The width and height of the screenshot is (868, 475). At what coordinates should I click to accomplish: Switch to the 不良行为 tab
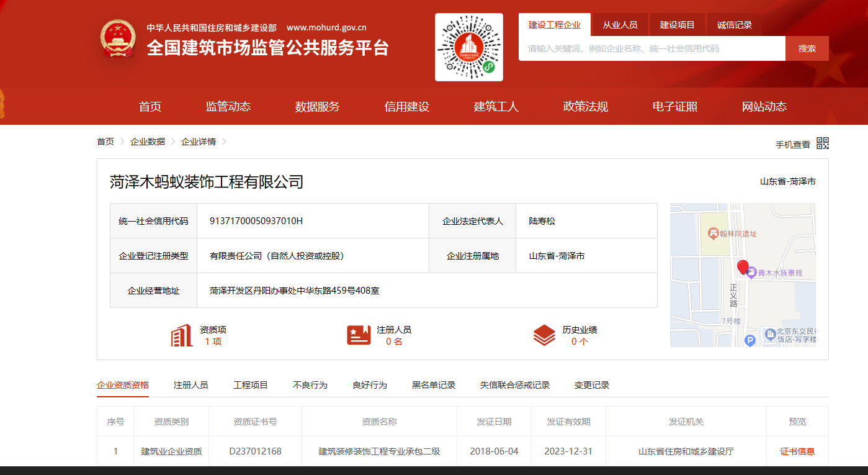(x=310, y=385)
